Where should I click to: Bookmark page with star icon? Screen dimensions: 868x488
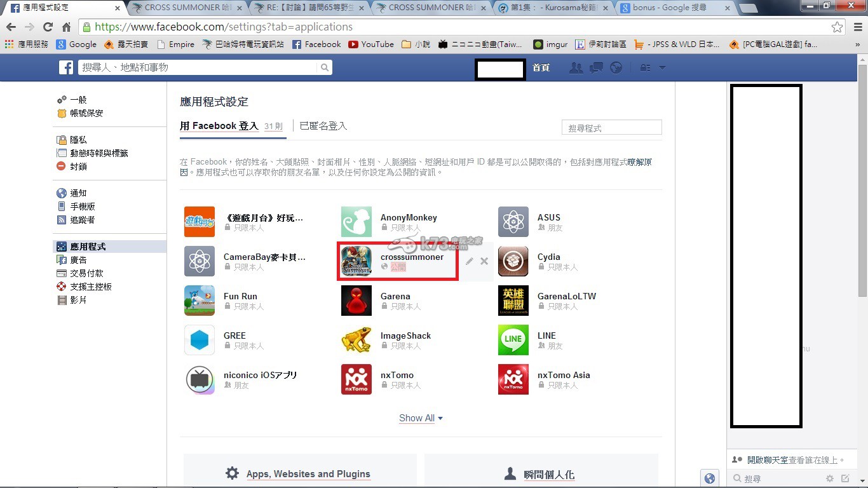point(837,27)
